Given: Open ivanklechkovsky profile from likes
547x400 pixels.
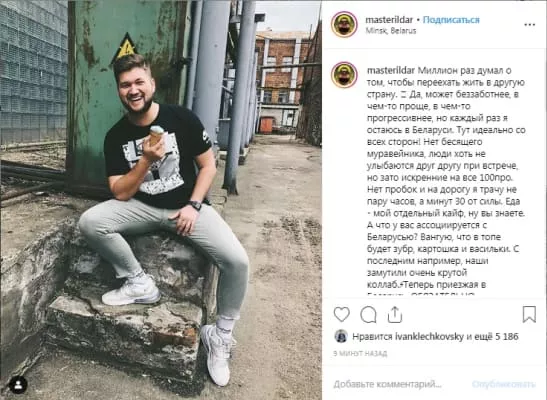Looking at the screenshot, I should click(429, 337).
